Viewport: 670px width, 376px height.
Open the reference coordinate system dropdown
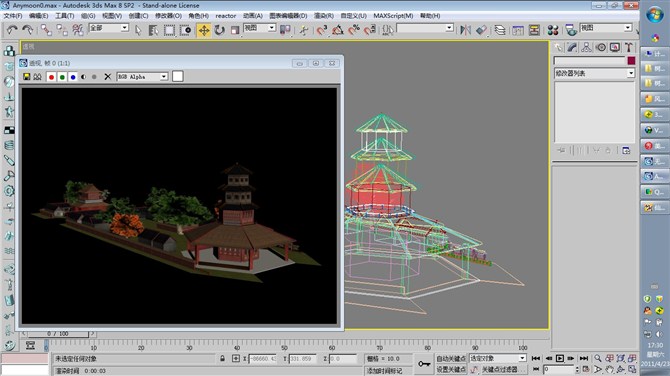point(259,28)
